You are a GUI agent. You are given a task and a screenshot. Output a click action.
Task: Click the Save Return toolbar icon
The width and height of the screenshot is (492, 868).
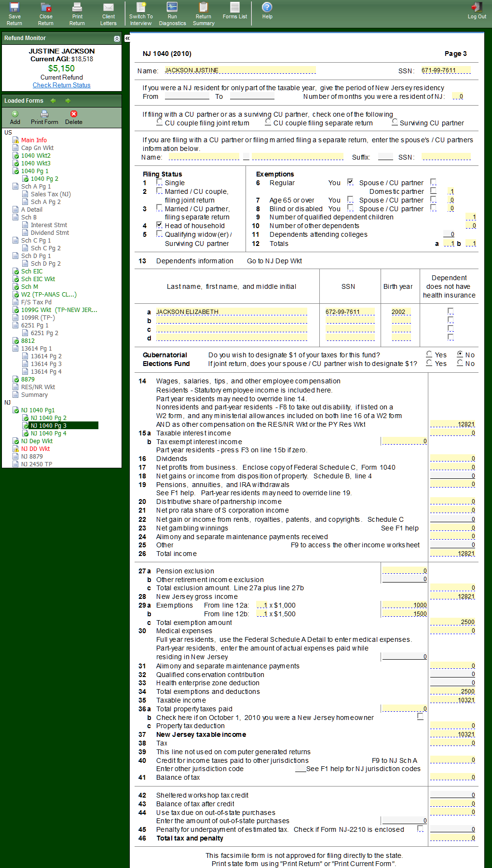pos(14,14)
